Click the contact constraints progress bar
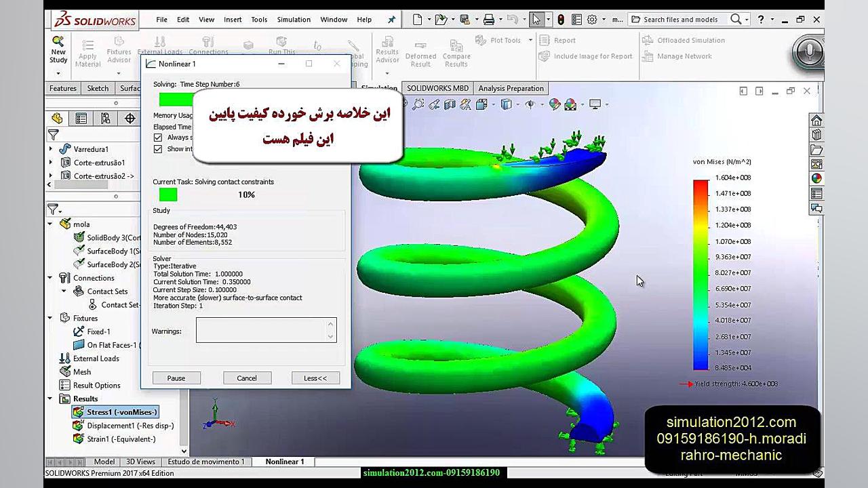The width and height of the screenshot is (868, 488). point(168,195)
